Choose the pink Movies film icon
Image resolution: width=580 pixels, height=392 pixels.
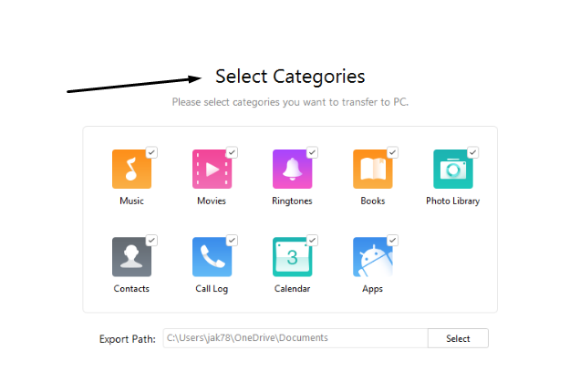(212, 169)
